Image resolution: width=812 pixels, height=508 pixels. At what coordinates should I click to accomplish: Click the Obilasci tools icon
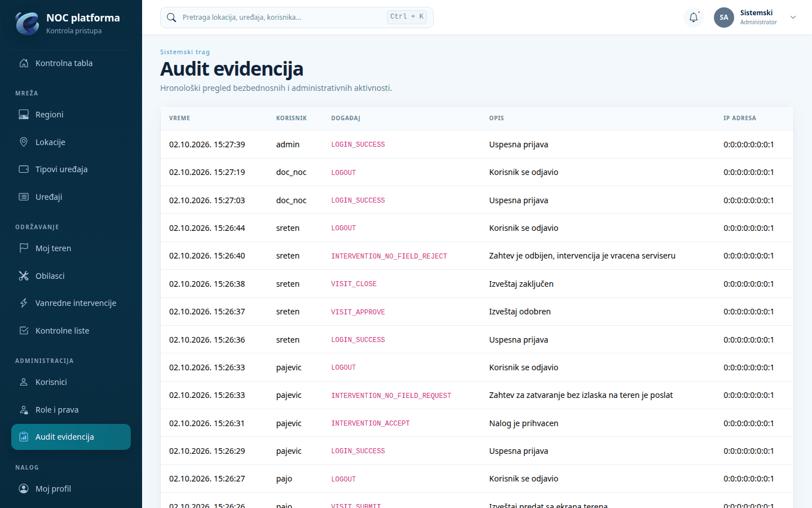tap(24, 275)
